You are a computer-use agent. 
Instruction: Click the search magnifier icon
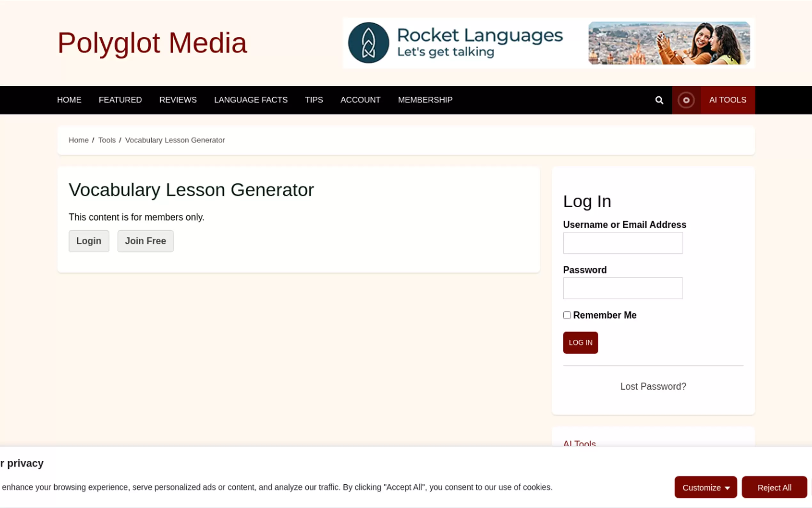pyautogui.click(x=659, y=100)
